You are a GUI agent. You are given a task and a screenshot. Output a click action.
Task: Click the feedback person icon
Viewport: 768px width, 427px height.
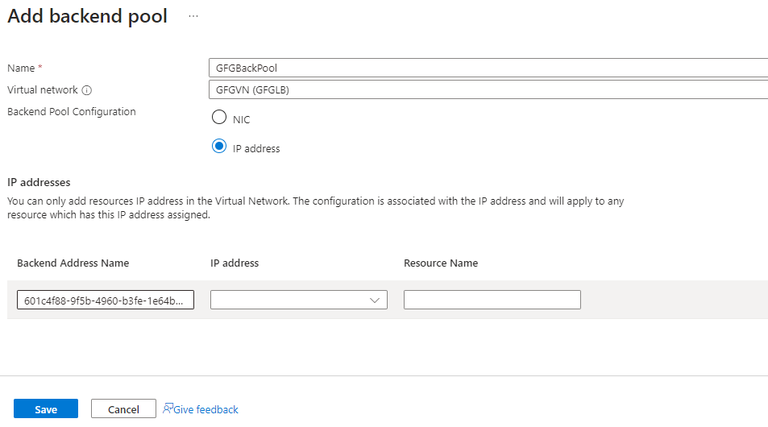pos(168,409)
